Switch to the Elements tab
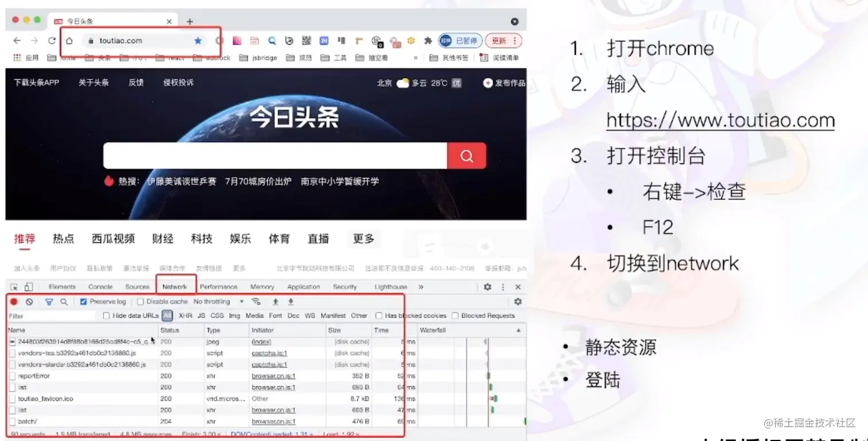868x441 pixels. click(x=62, y=287)
